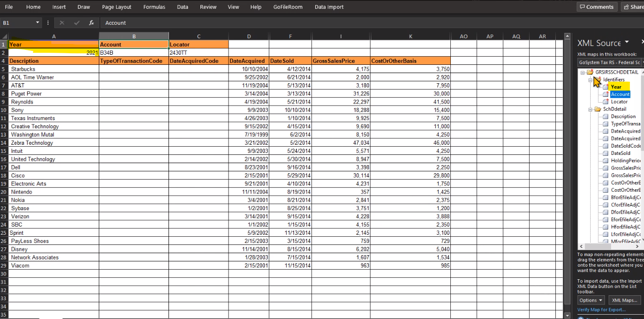Click the XML tree horizontal scrollbar right arrow
The width and height of the screenshot is (644, 319).
tap(637, 246)
